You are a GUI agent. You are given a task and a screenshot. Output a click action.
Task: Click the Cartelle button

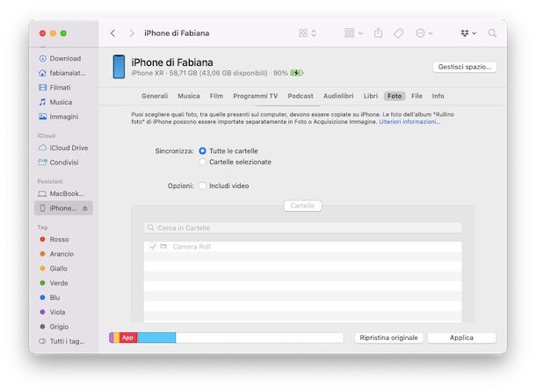click(302, 206)
